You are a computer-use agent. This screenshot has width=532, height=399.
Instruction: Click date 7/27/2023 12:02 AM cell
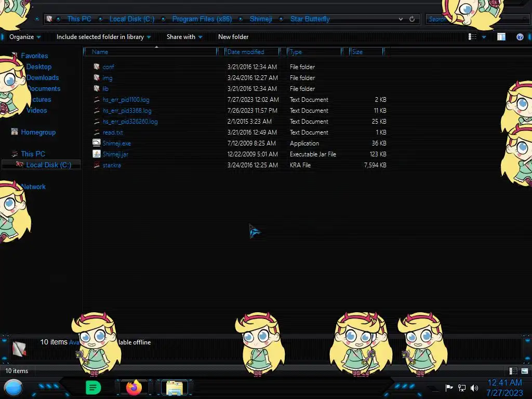(253, 100)
